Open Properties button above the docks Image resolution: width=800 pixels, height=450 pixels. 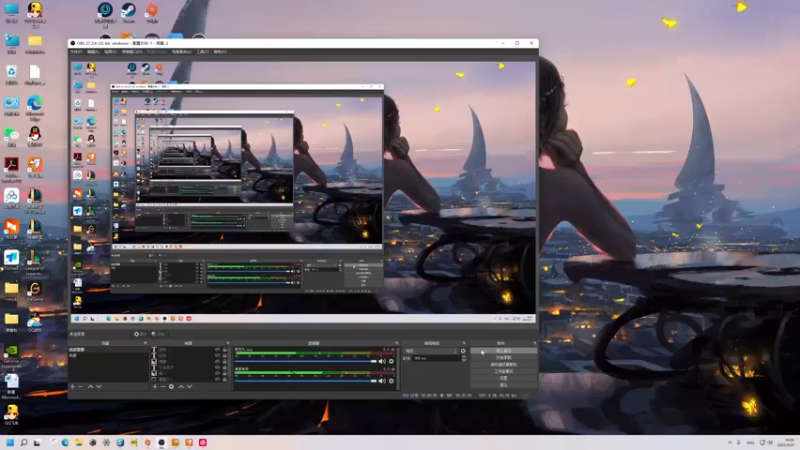click(x=140, y=334)
